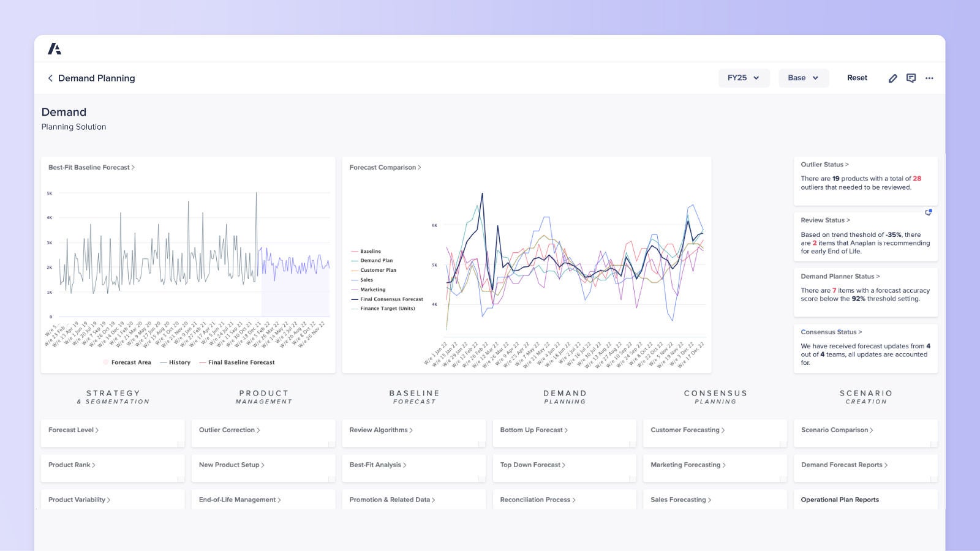
Task: Click the Anaplan logo
Action: 55,48
